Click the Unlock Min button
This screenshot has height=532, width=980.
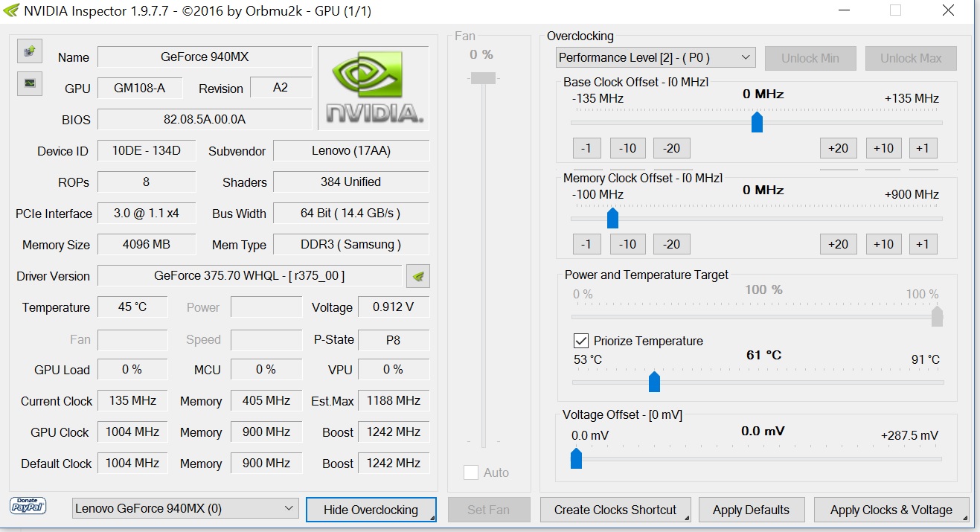point(810,58)
